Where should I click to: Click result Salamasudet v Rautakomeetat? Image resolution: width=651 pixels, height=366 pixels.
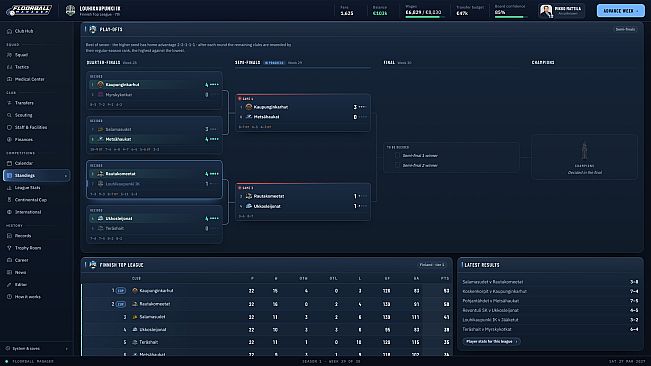[x=550, y=282]
